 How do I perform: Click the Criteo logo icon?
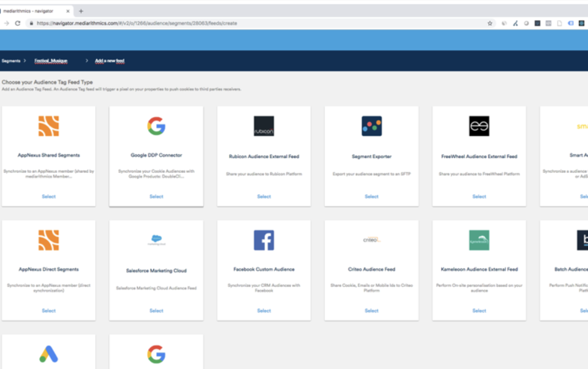(371, 240)
